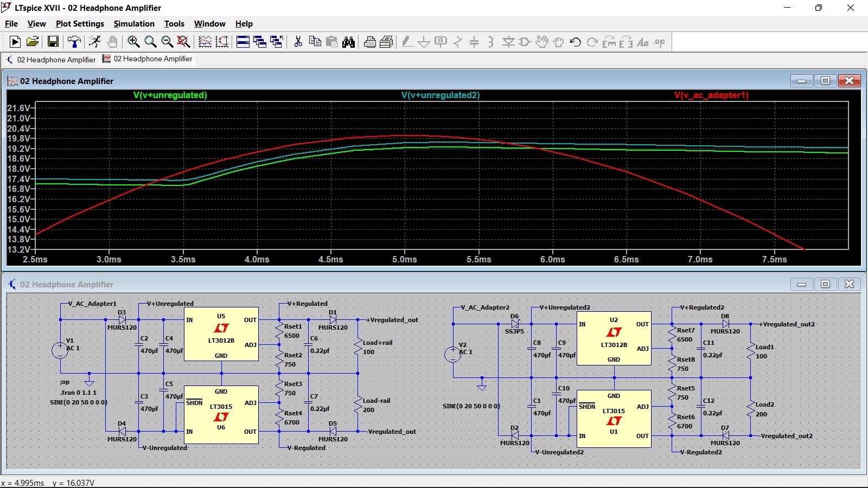
Task: Open the Window menu
Action: [x=210, y=24]
